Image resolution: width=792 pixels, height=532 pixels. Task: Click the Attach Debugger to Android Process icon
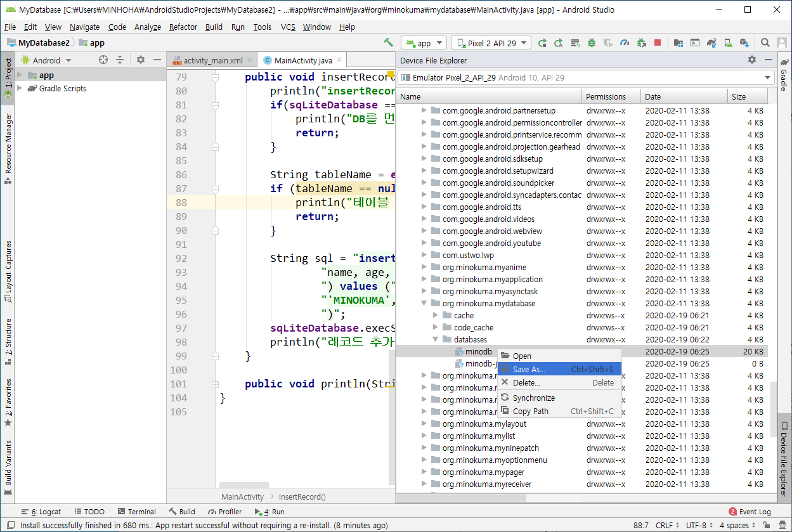[x=641, y=43]
